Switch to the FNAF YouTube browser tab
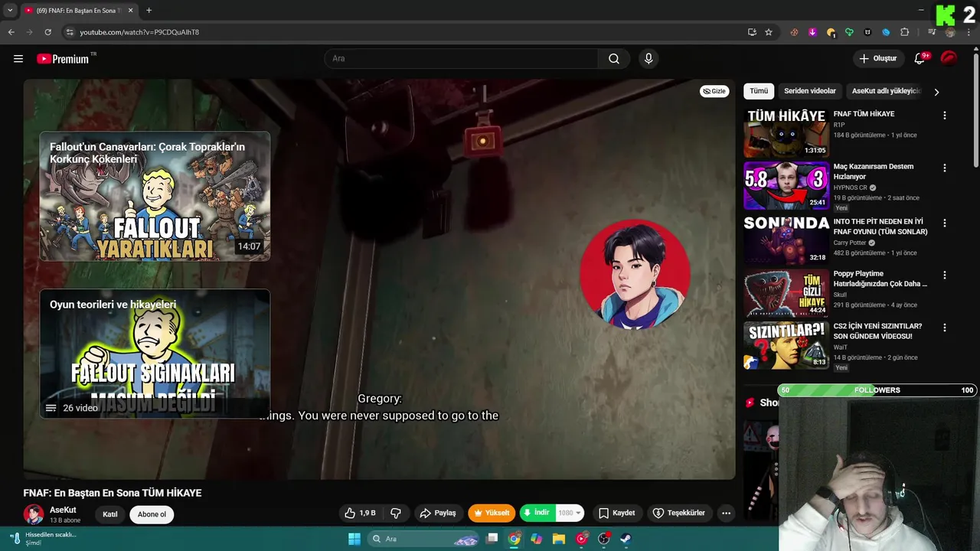Viewport: 980px width, 551px height. coord(77,11)
